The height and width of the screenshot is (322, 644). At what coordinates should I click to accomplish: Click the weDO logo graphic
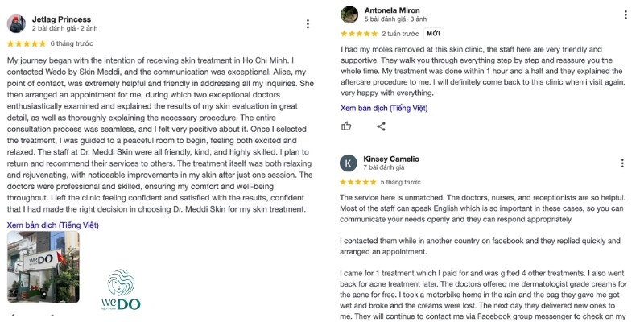pyautogui.click(x=121, y=290)
